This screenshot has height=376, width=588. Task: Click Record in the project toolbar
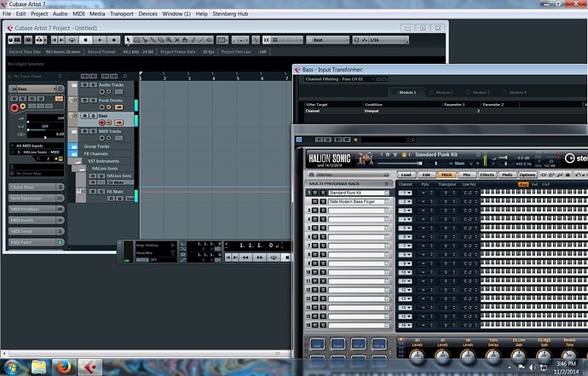click(113, 40)
